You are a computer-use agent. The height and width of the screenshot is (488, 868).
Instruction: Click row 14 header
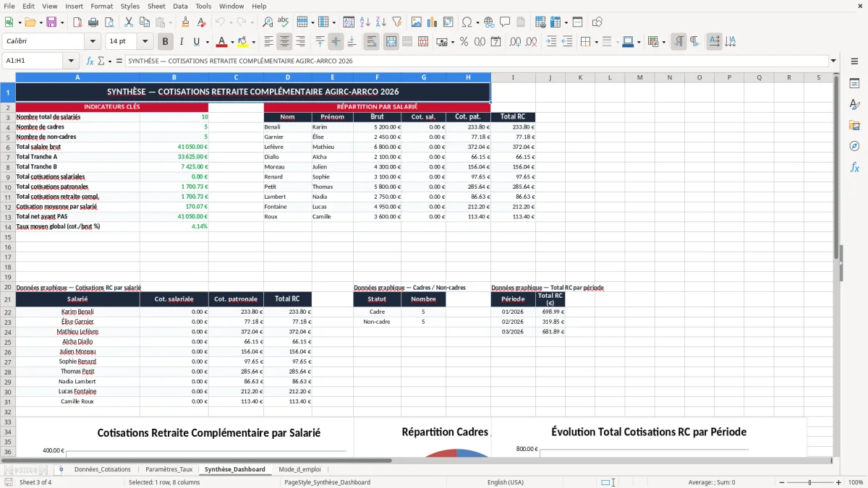tap(8, 226)
